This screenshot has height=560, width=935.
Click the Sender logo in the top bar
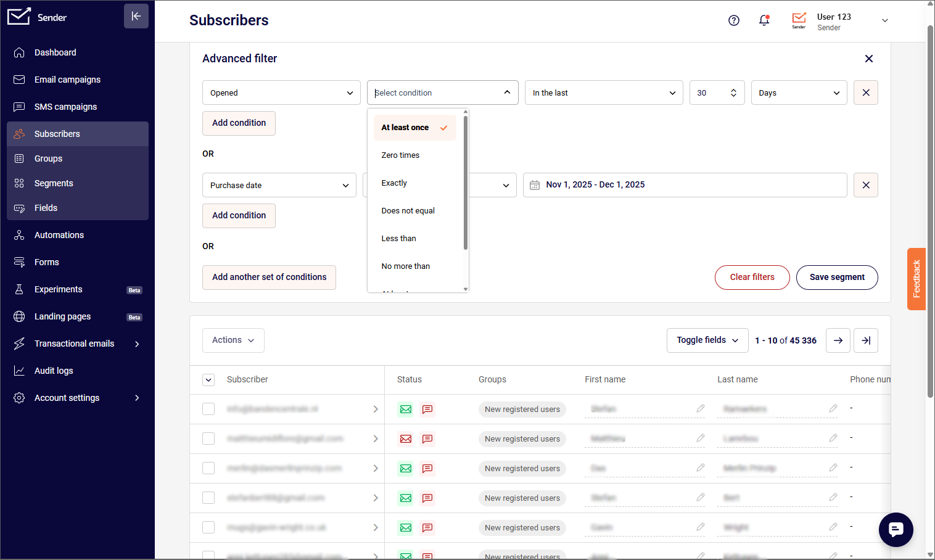pyautogui.click(x=799, y=20)
